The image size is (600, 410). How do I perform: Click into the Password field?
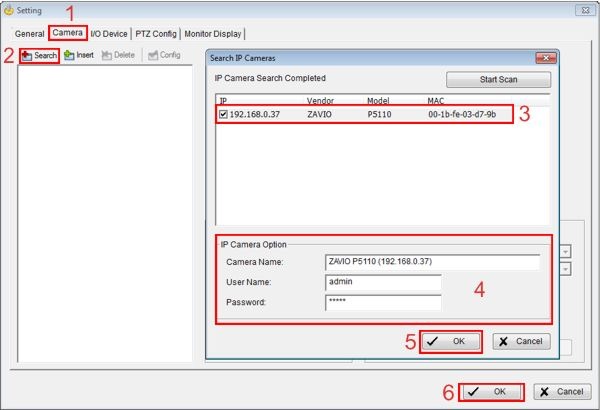point(383,302)
